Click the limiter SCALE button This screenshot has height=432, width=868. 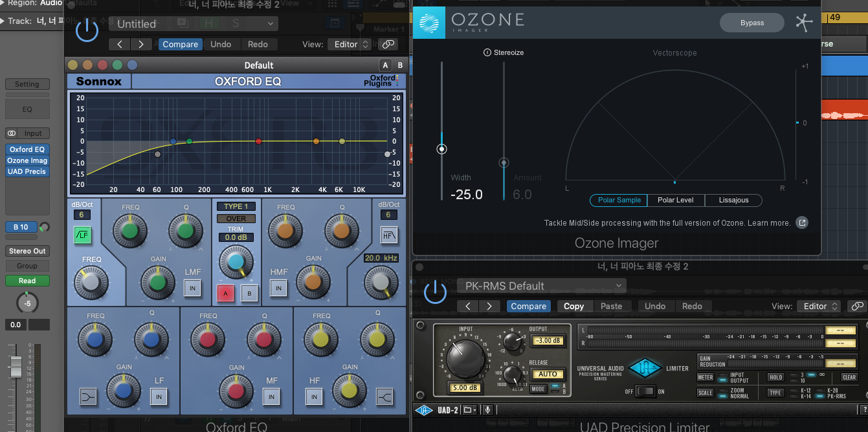click(x=706, y=393)
